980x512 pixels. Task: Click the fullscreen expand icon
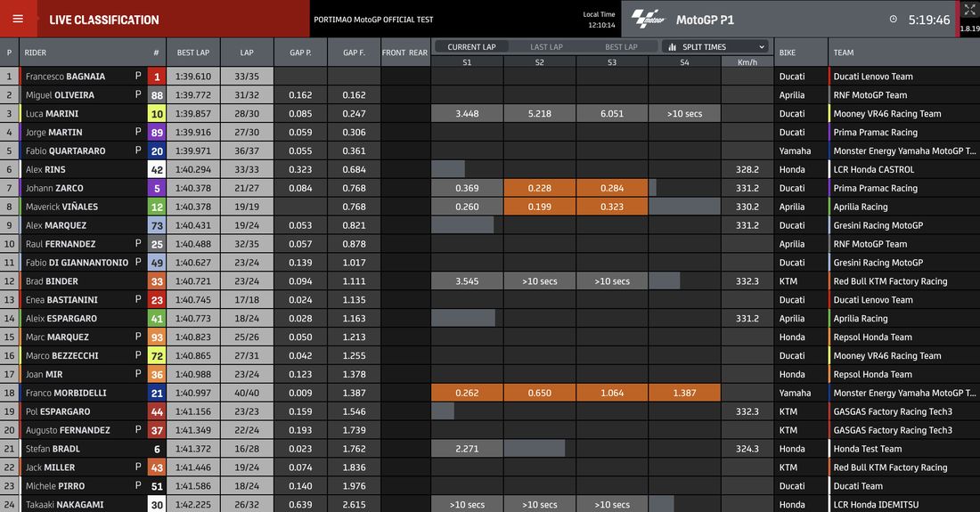(x=969, y=9)
